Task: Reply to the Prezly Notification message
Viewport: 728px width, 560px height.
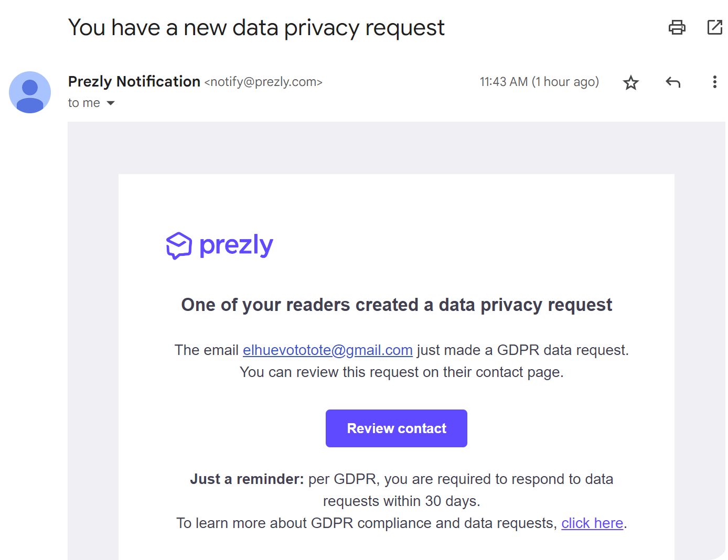Action: coord(673,82)
